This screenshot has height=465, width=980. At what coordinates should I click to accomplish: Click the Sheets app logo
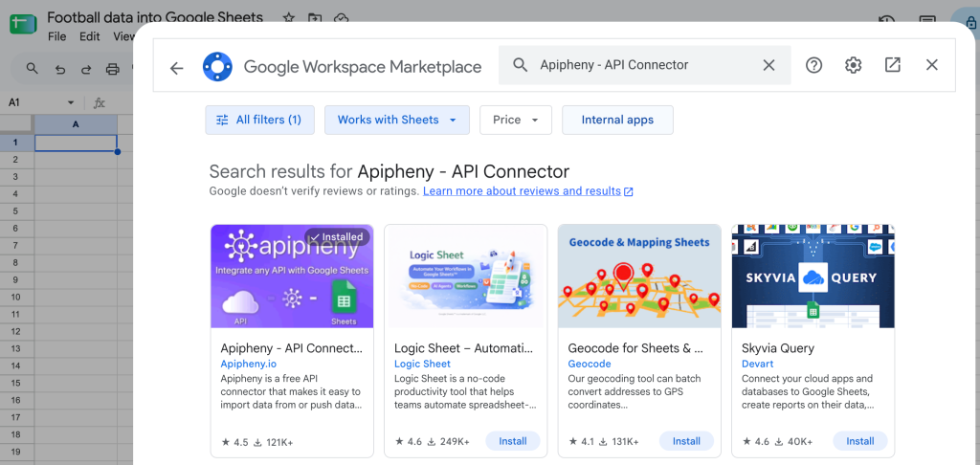(x=23, y=24)
